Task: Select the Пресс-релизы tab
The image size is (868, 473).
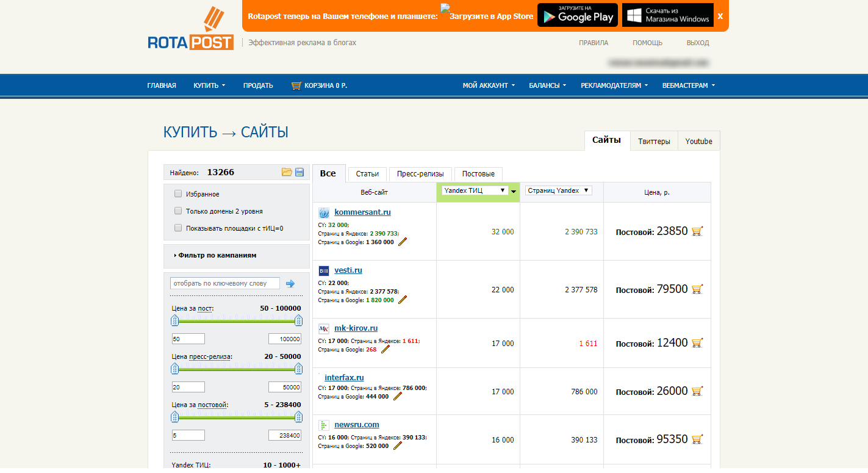Action: tap(420, 174)
